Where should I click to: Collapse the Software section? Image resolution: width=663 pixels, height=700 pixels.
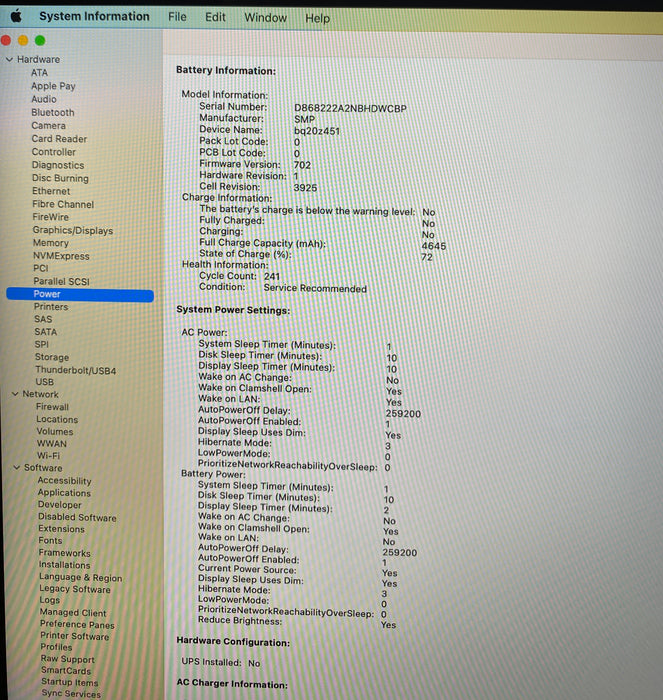[17, 467]
